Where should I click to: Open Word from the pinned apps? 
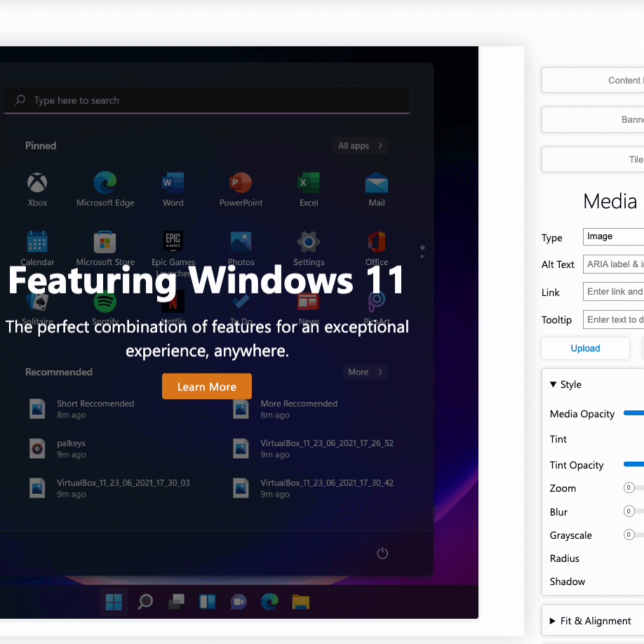(x=173, y=184)
